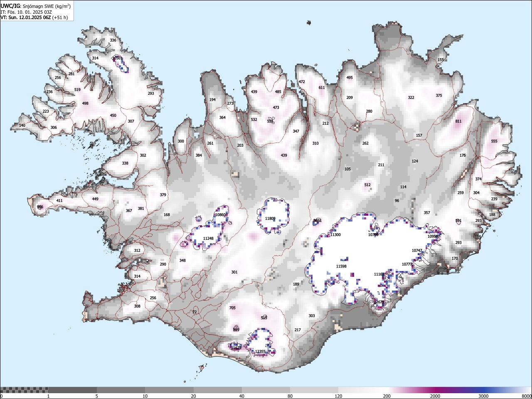532x399 pixels.
Task: Click the map value 308
Action: tap(137, 306)
